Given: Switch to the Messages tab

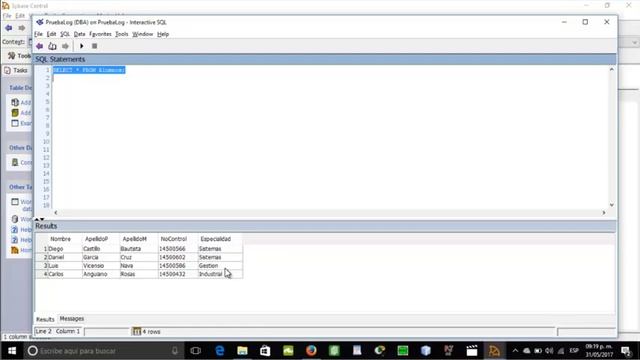Looking at the screenshot, I should [72, 319].
